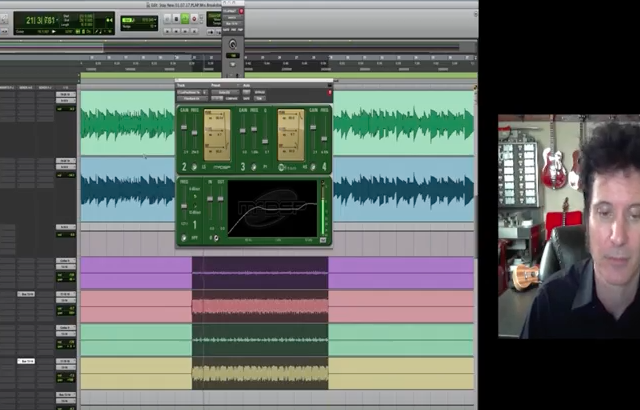
Task: Click the plugin OUT level slider handle
Action: click(221, 199)
